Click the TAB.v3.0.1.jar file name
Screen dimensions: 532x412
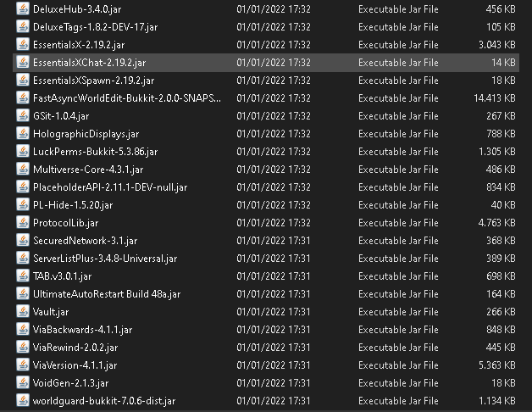(x=62, y=276)
